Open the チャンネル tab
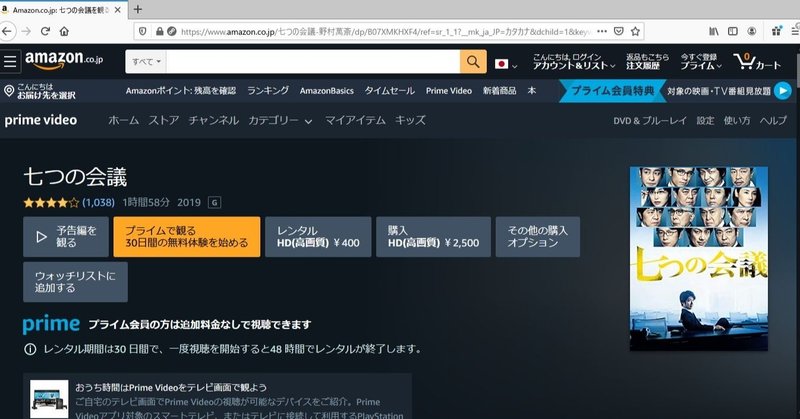The image size is (800, 419). tap(213, 120)
